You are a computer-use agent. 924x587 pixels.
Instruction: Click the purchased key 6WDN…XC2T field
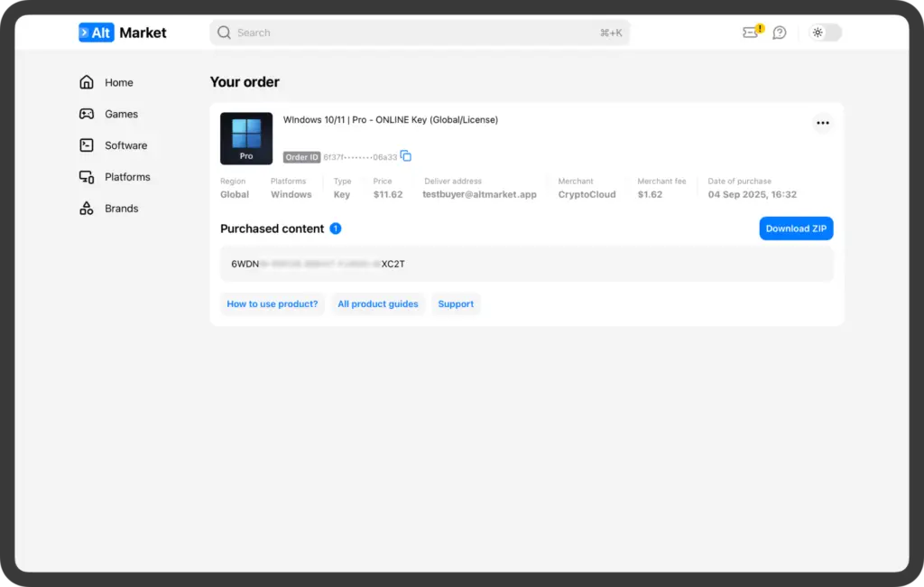click(x=527, y=264)
